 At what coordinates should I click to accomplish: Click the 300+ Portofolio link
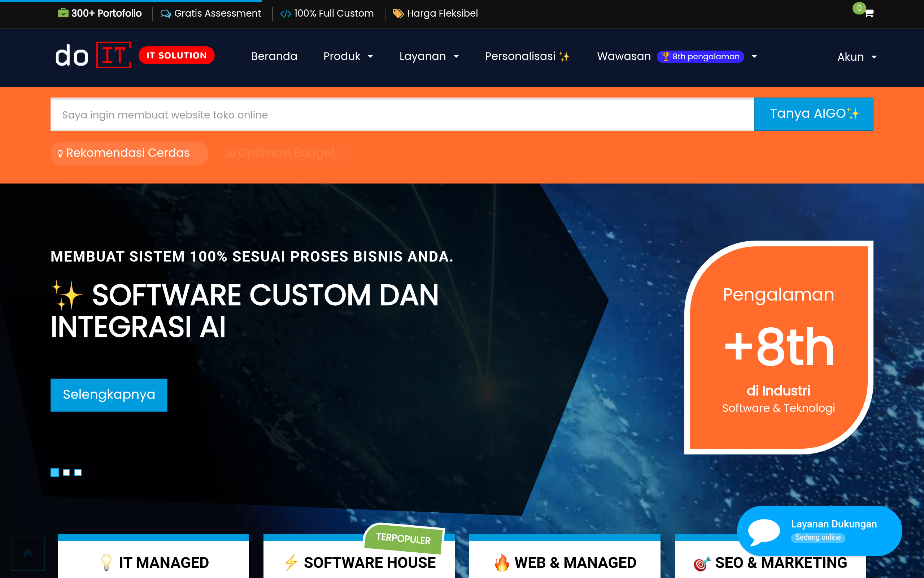100,13
